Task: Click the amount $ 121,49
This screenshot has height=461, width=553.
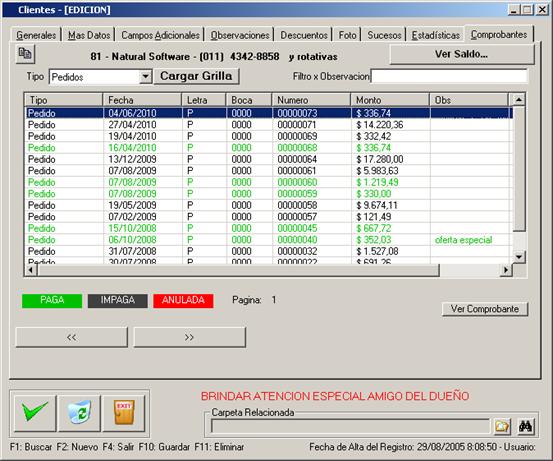Action: (373, 217)
